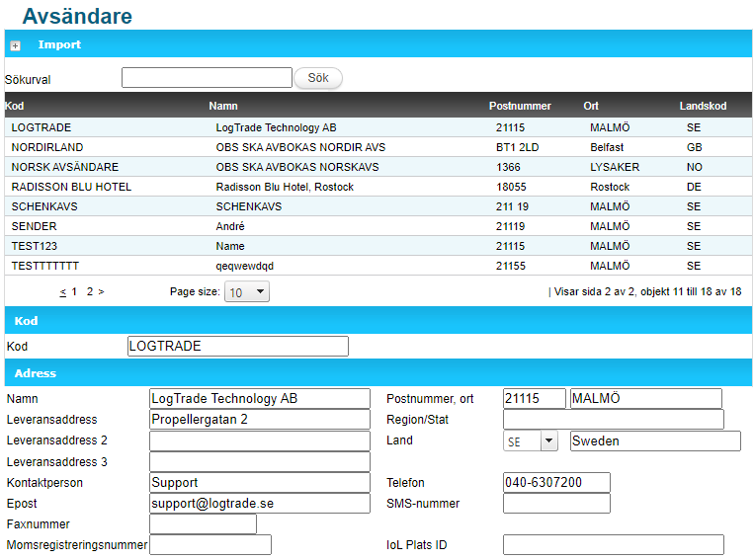Click the Kod input field containing LOGTRADE
The height and width of the screenshot is (560, 754).
pos(237,347)
